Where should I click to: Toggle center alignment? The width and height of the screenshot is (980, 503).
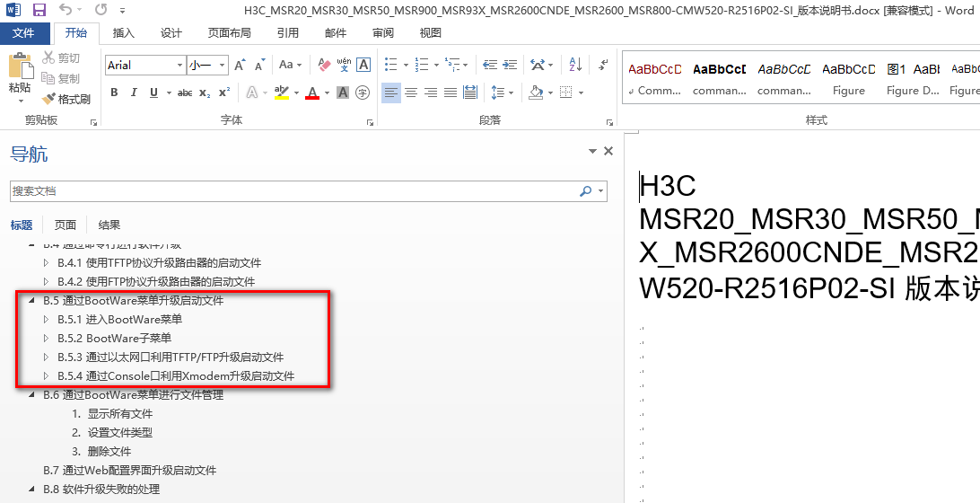tap(411, 93)
